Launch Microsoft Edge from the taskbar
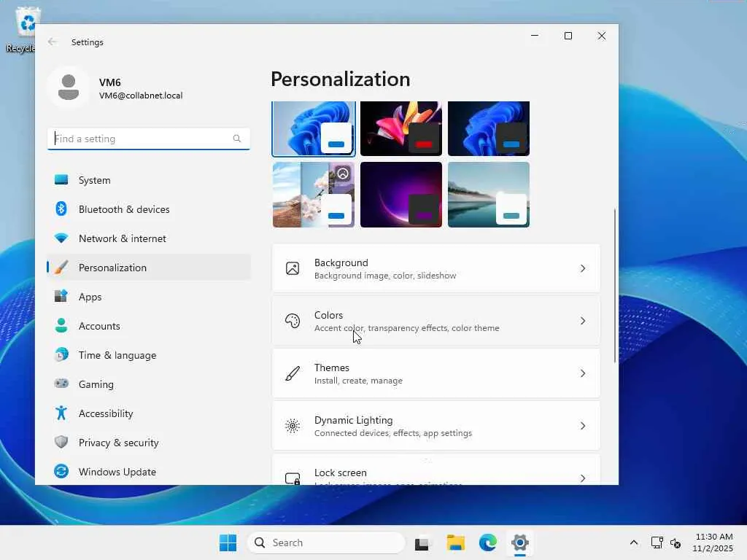 coord(488,542)
